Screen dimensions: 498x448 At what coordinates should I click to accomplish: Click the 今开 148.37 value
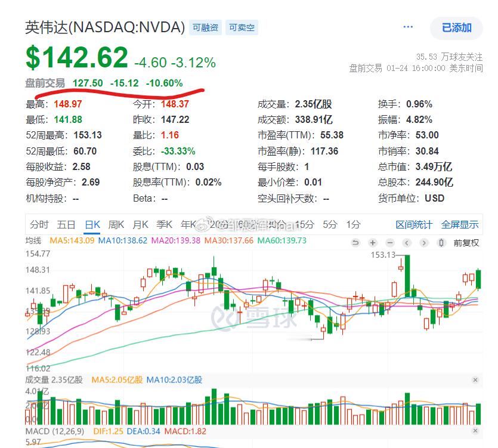[x=175, y=104]
